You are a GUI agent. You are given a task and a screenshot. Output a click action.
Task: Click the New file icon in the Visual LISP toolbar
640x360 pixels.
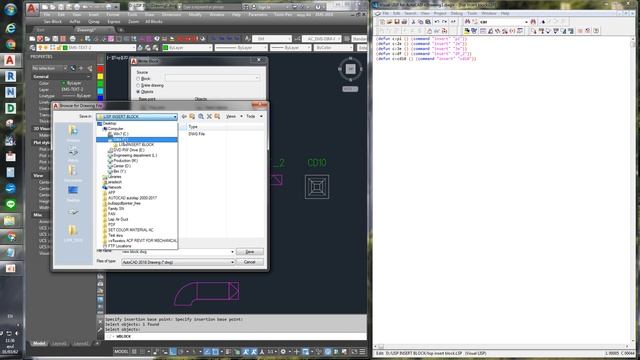coord(382,22)
